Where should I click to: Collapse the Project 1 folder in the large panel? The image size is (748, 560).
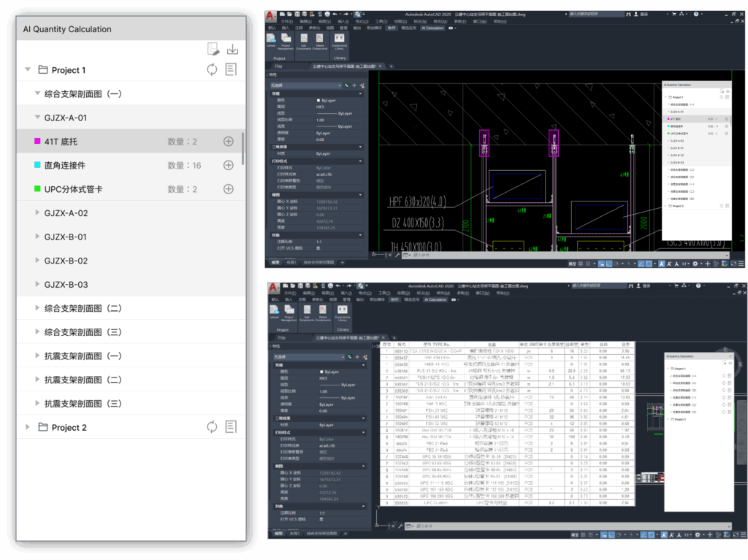[28, 70]
